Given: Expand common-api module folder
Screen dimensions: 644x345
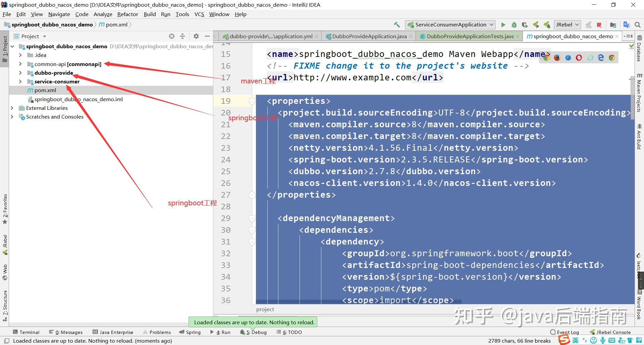Looking at the screenshot, I should point(20,64).
